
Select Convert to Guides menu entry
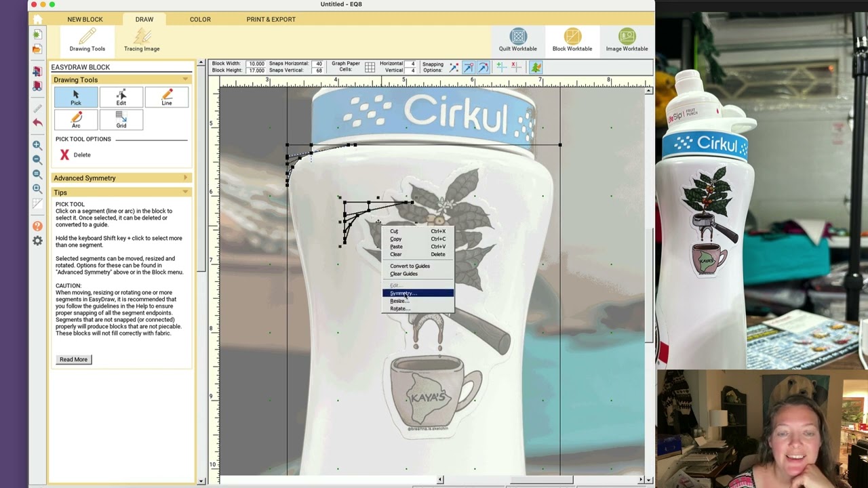point(418,266)
